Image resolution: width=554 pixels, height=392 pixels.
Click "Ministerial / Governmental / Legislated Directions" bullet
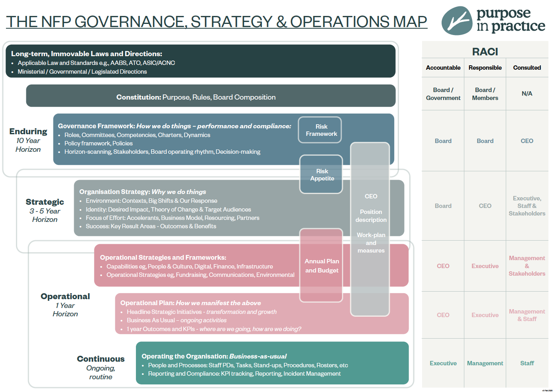[82, 72]
